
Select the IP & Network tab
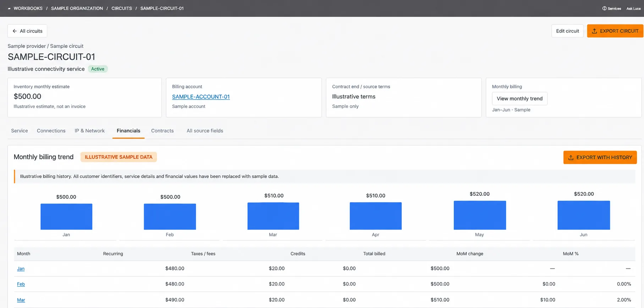tap(89, 131)
